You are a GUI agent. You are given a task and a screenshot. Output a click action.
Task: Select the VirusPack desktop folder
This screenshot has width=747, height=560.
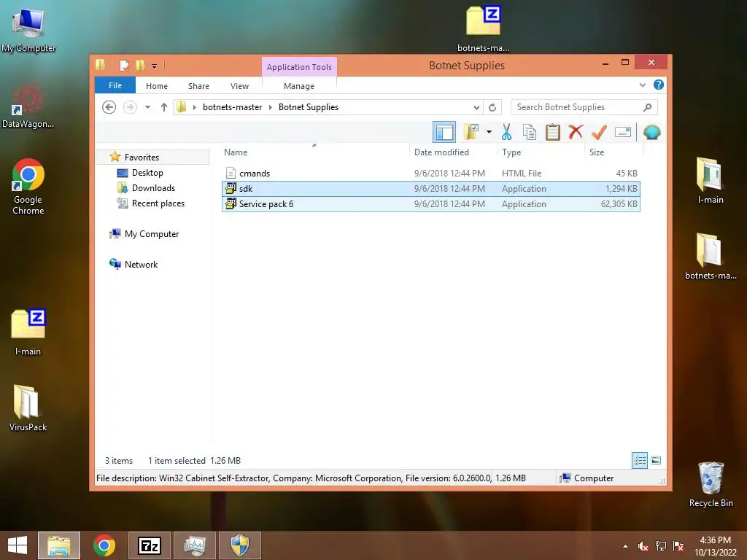(28, 408)
